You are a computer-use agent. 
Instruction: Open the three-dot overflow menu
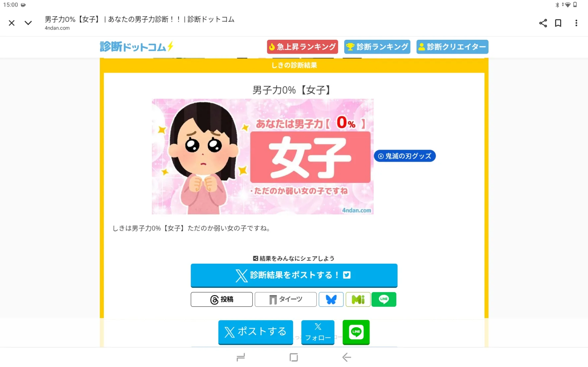576,23
